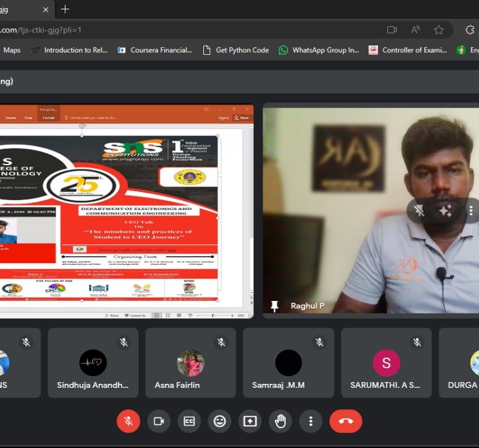Open the Maps bookmark
Viewport: 479px width, 448px height.
12,50
